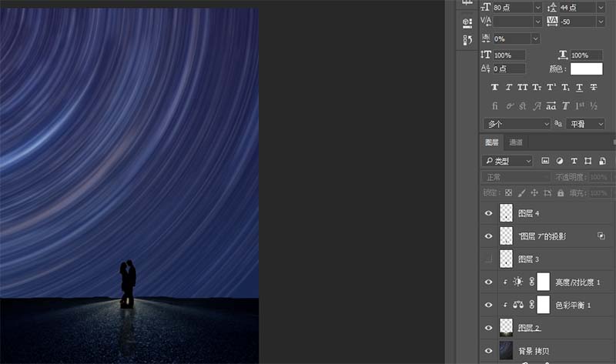This screenshot has width=616, height=364.
Task: Click the Brightness/Contrast adjustment sun icon
Action: 517,282
